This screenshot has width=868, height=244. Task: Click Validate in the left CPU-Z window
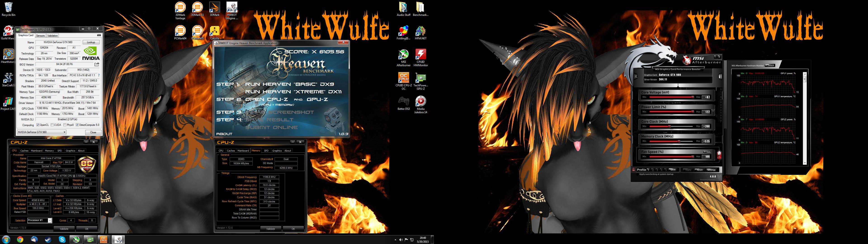point(64,229)
